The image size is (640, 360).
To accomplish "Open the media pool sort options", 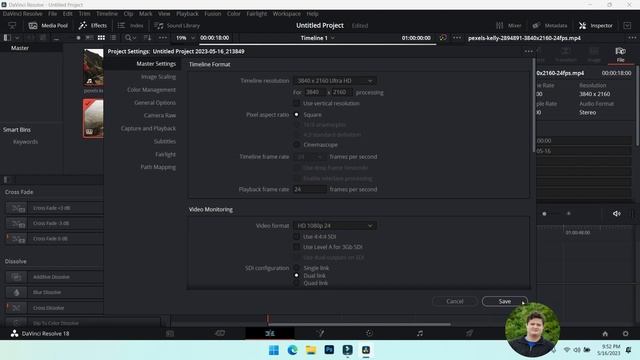I will click(x=147, y=38).
